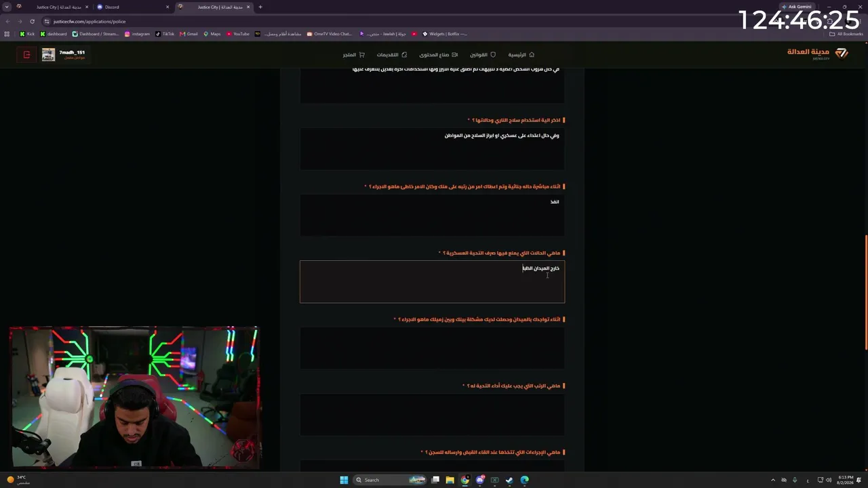Expand the tab search dropdown arrow

coord(6,7)
